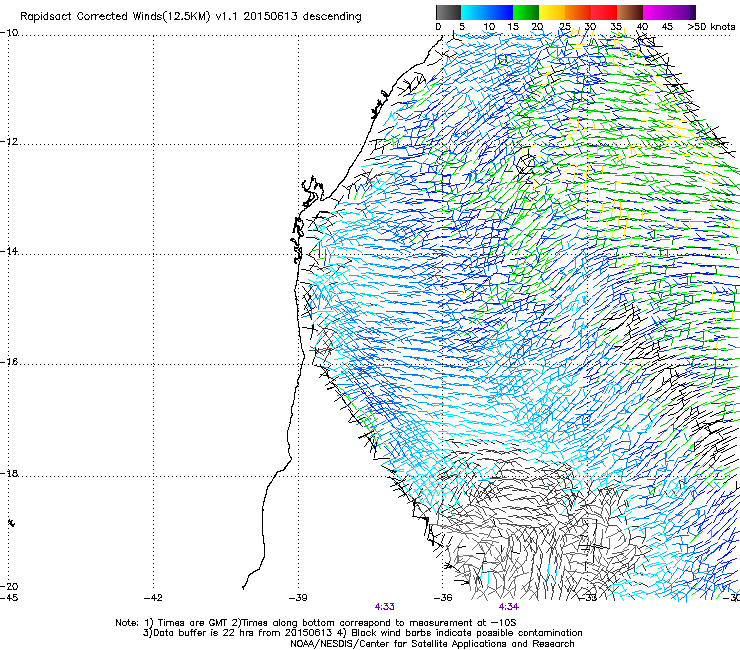Select the gray 0-5 knots legend swatch
The width and height of the screenshot is (740, 650).
coord(448,12)
